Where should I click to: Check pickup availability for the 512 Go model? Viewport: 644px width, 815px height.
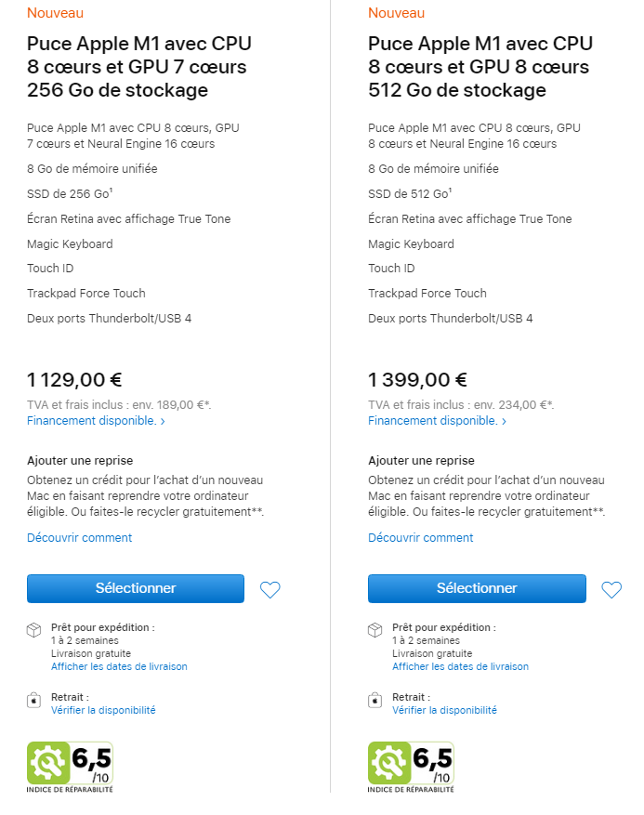tap(444, 710)
